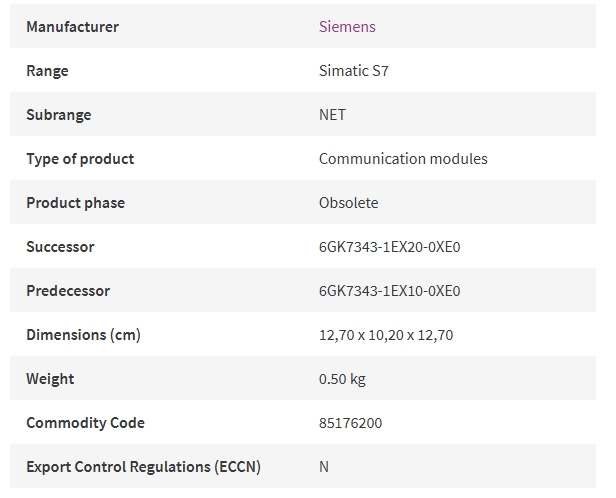Click the Subrange label

tap(59, 115)
